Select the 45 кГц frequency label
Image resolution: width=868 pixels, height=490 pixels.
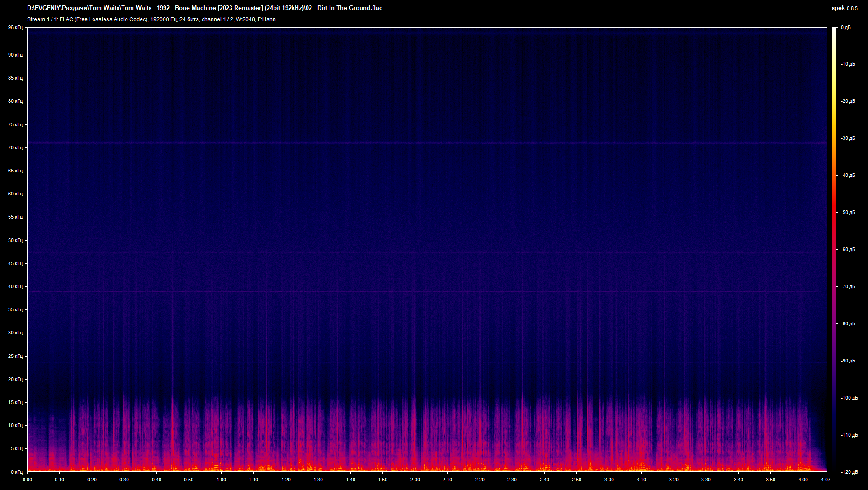coord(15,263)
